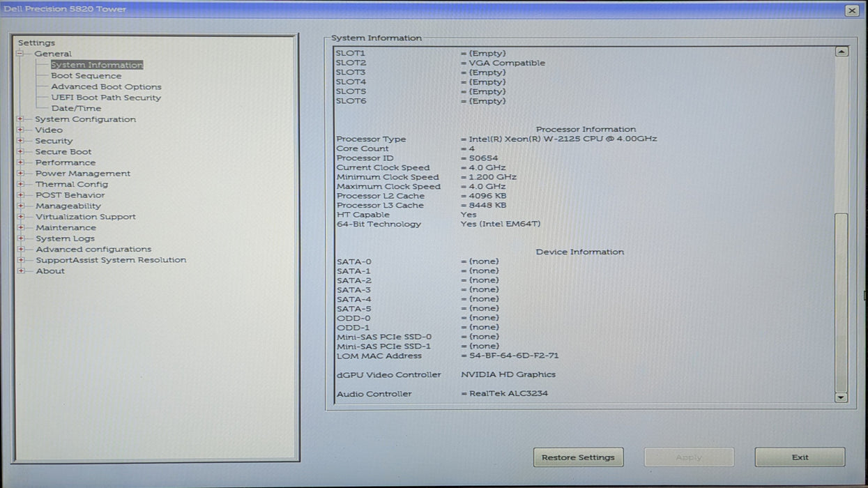
Task: Click the scrollbar down arrow
Action: pyautogui.click(x=842, y=397)
